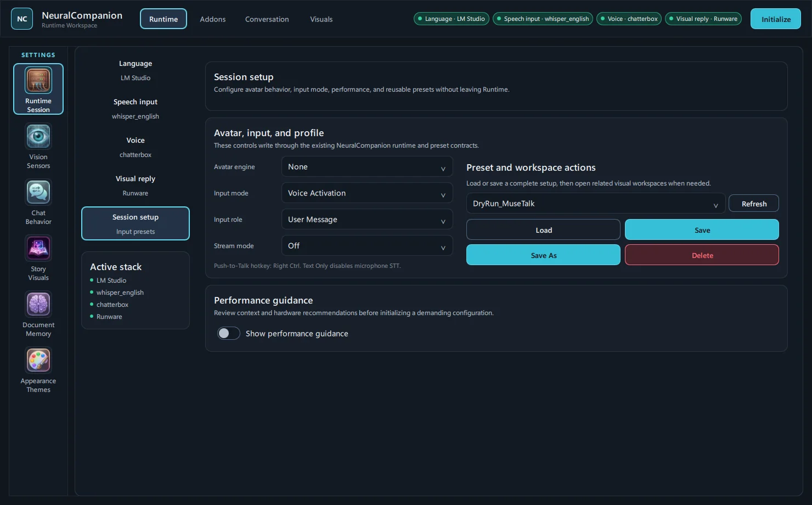Click the Refresh presets button
This screenshot has width=812, height=505.
point(754,204)
